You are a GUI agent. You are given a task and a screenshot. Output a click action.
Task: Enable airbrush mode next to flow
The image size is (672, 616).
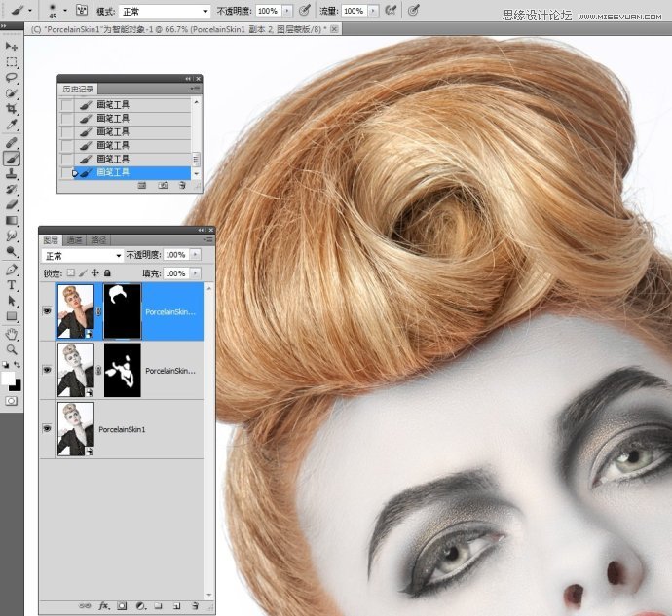click(x=391, y=11)
